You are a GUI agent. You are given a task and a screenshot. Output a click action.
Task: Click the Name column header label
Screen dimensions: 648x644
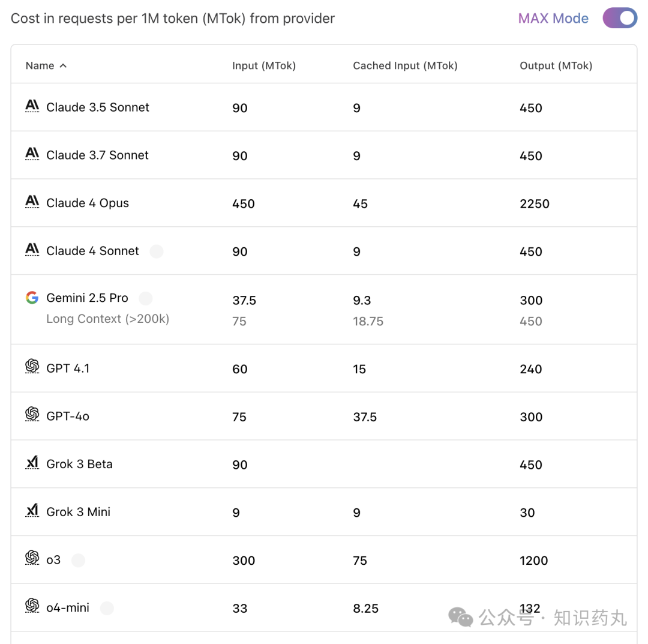point(40,66)
